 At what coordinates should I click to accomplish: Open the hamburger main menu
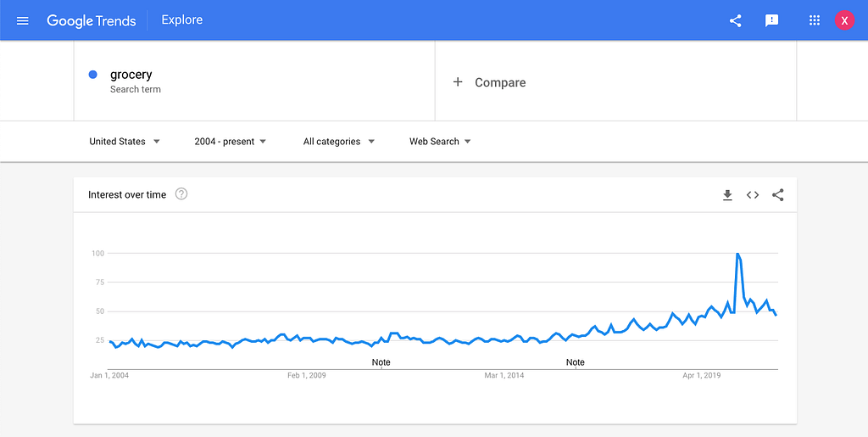coord(23,21)
